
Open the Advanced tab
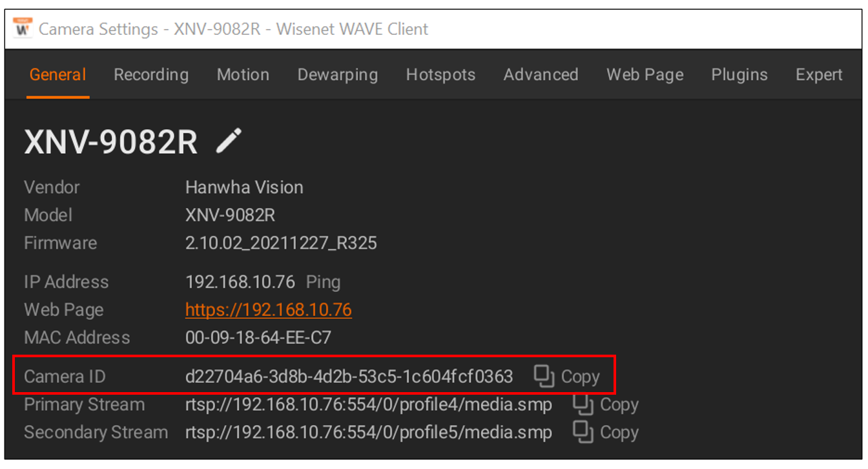541,75
